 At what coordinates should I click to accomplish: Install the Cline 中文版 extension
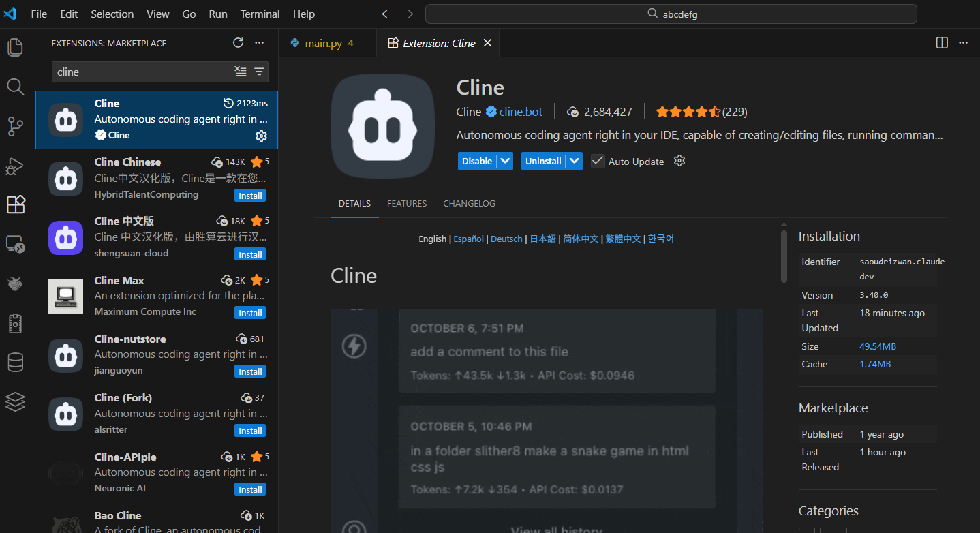tap(250, 254)
